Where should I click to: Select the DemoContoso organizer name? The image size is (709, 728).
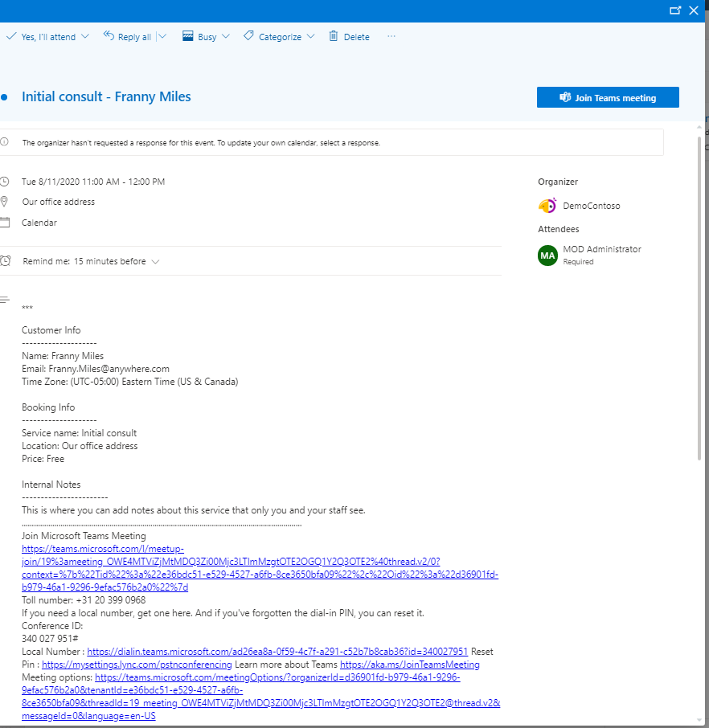point(592,206)
